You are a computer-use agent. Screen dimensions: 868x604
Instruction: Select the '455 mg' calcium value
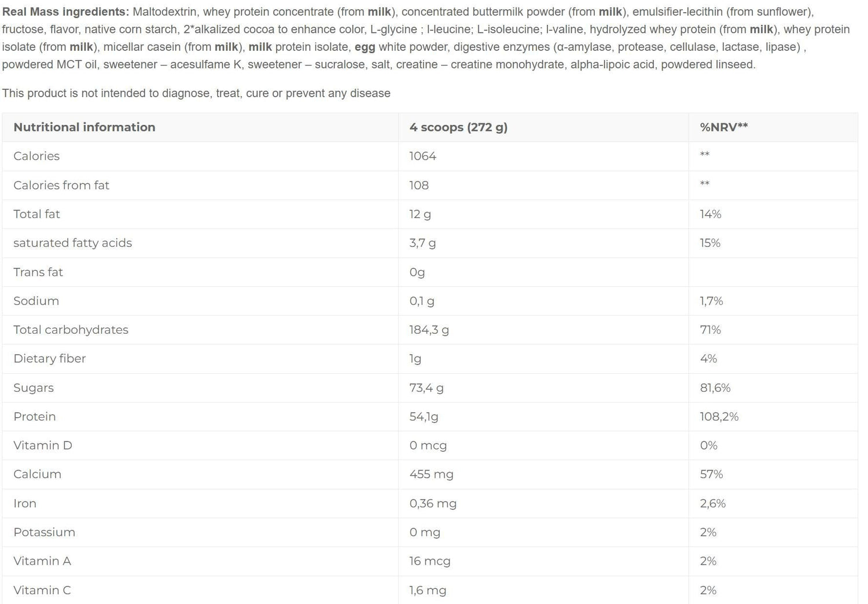[431, 474]
